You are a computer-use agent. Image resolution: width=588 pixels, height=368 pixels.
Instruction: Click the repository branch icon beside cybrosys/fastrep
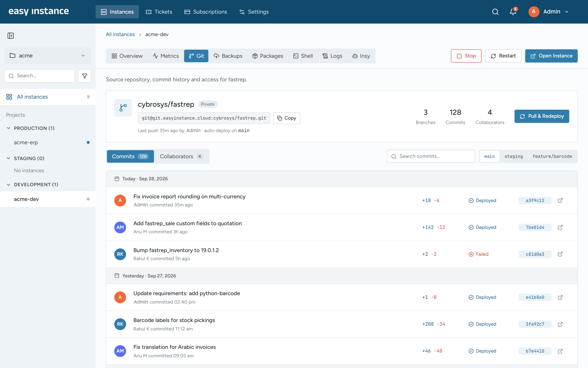pyautogui.click(x=123, y=108)
